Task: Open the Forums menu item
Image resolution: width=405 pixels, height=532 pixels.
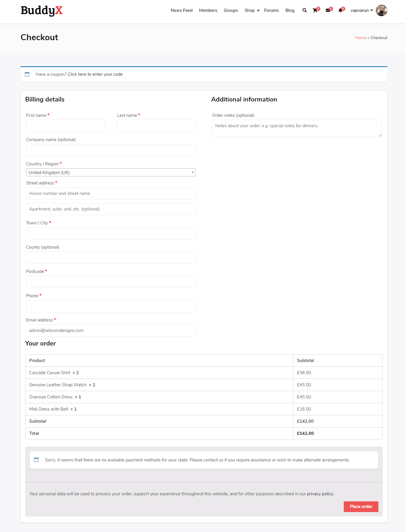Action: [272, 10]
